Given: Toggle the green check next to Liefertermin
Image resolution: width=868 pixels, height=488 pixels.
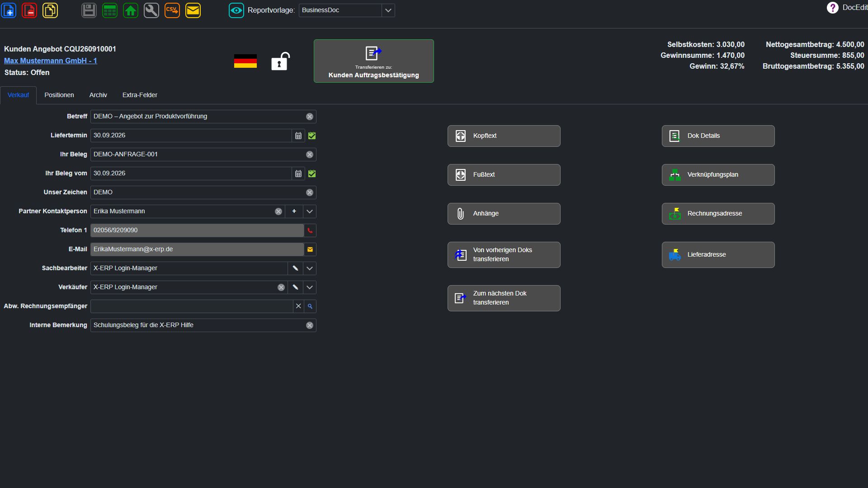Looking at the screenshot, I should [312, 136].
